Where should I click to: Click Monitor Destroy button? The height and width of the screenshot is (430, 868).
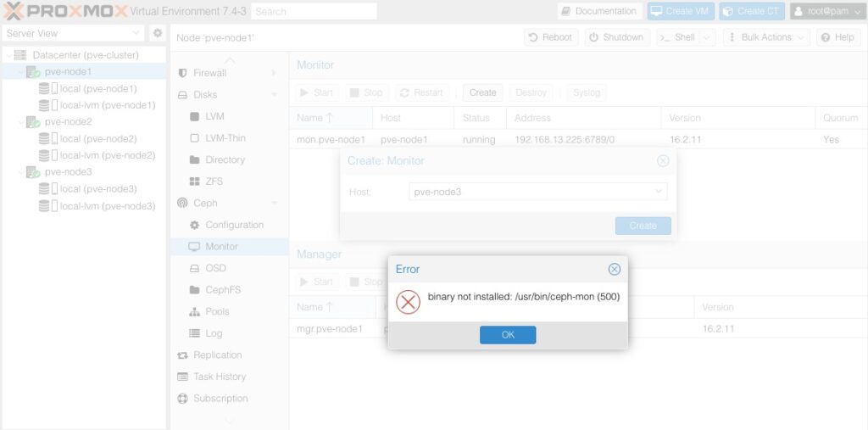click(531, 92)
